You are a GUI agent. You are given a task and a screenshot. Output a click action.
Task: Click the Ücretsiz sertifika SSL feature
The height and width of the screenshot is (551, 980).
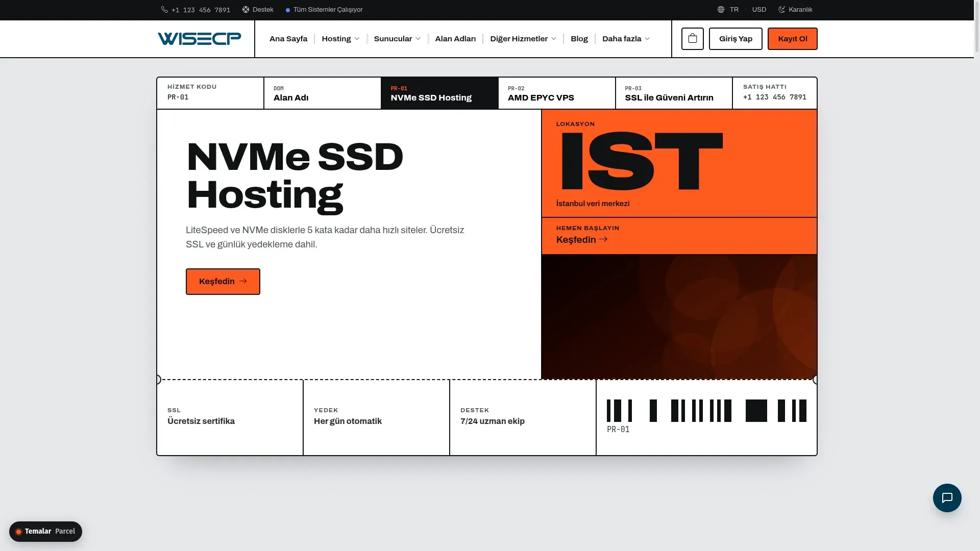(x=201, y=421)
